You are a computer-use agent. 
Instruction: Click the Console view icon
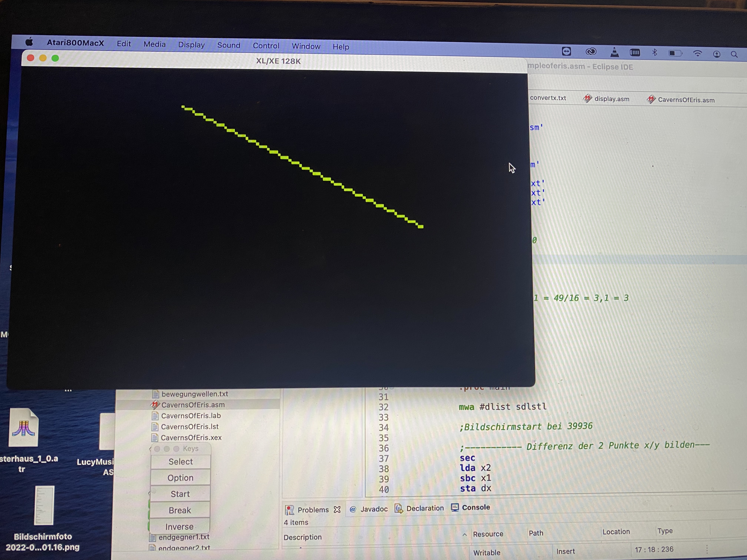(x=455, y=507)
